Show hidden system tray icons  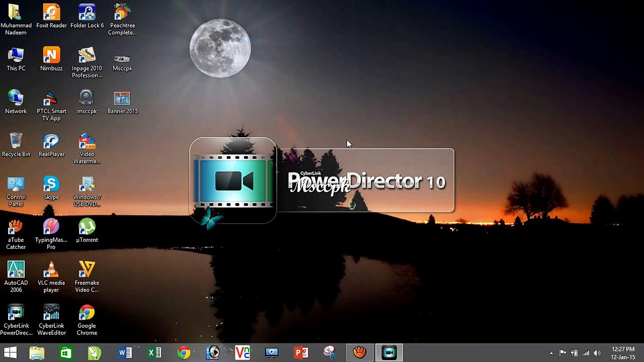(x=551, y=353)
